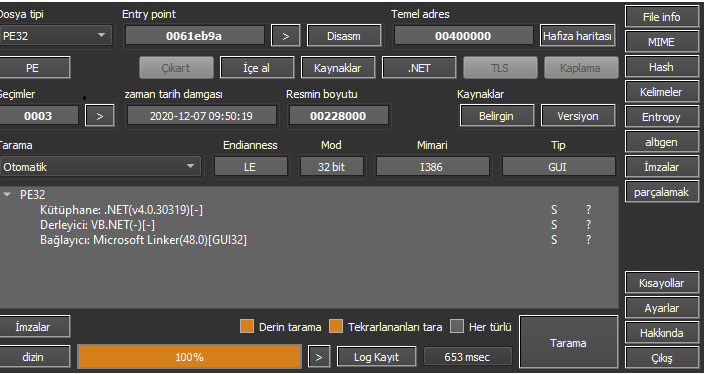This screenshot has height=374, width=705.
Task: Open File info in the sidebar
Action: pyautogui.click(x=661, y=17)
